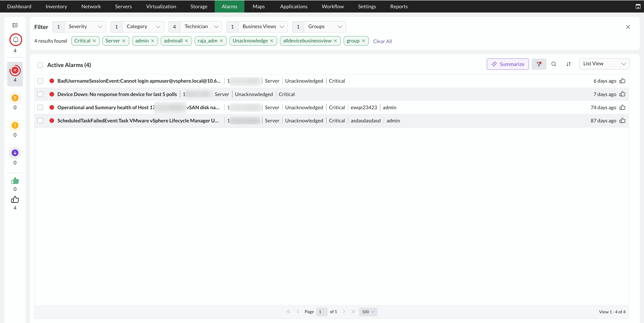Screen dimensions: 644x323
Task: Acknowledge the BadUsernameSessionEvent alarm
Action: 623,81
